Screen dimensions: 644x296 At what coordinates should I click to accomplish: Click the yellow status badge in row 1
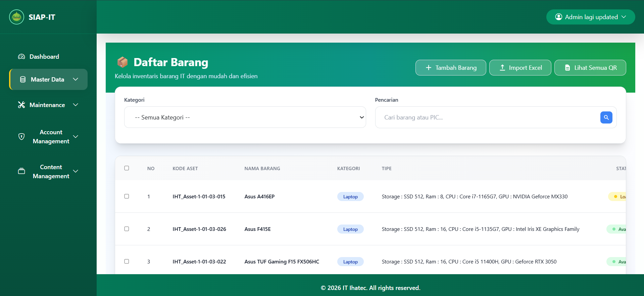[617, 197]
